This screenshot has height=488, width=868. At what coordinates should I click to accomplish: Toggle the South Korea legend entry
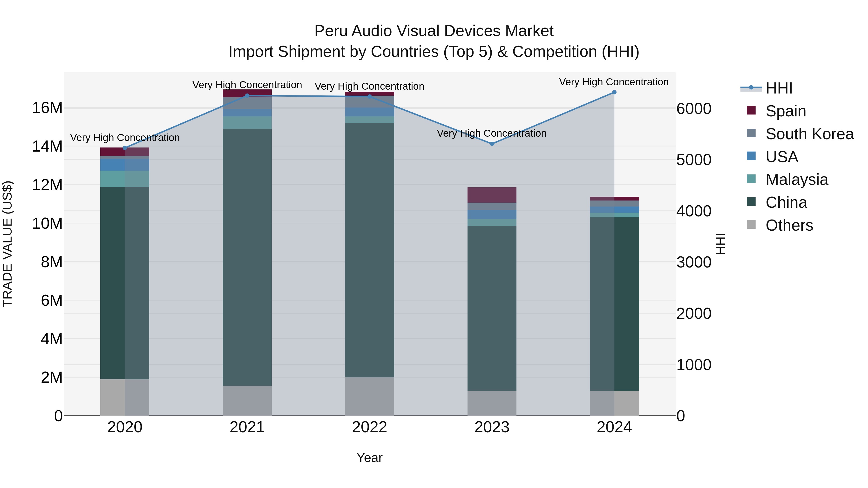tap(800, 134)
